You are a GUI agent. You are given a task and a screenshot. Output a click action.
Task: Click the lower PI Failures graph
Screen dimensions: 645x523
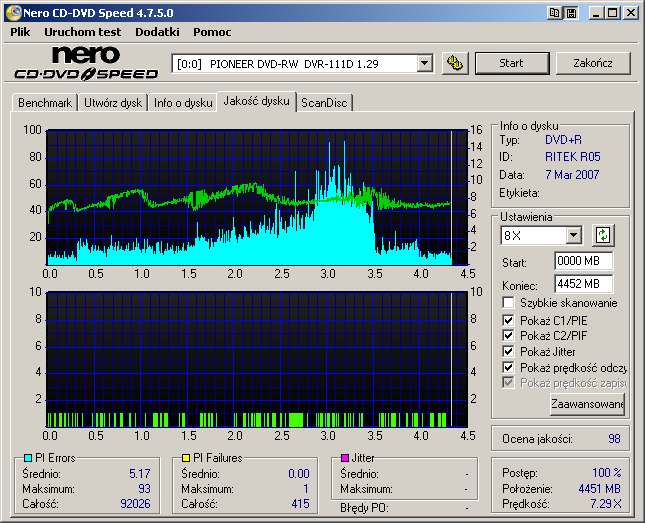[x=257, y=359]
